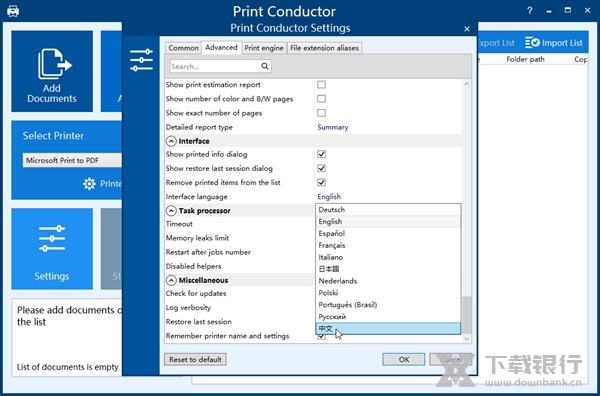Collapse the Interface section
This screenshot has height=396, width=600.
[171, 141]
